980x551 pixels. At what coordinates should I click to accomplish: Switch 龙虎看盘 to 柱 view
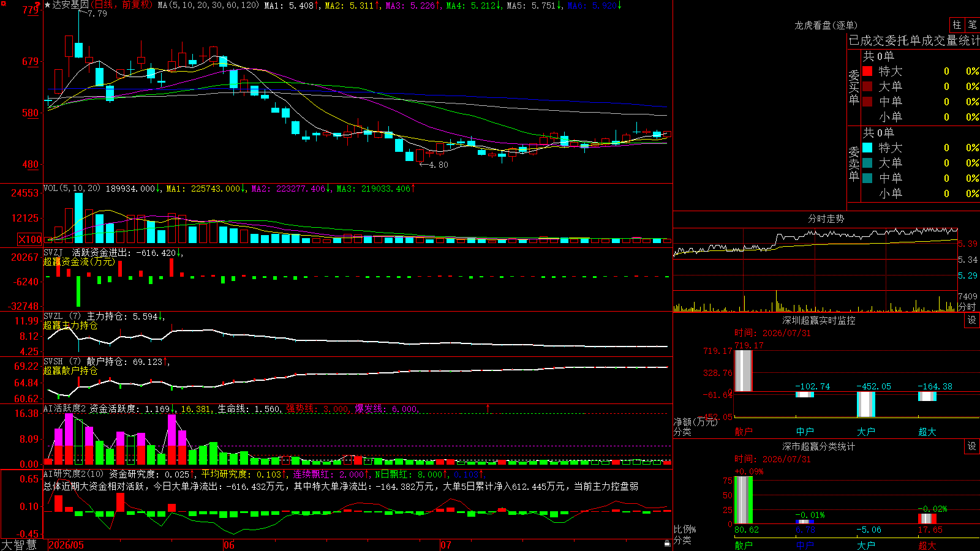pyautogui.click(x=957, y=24)
